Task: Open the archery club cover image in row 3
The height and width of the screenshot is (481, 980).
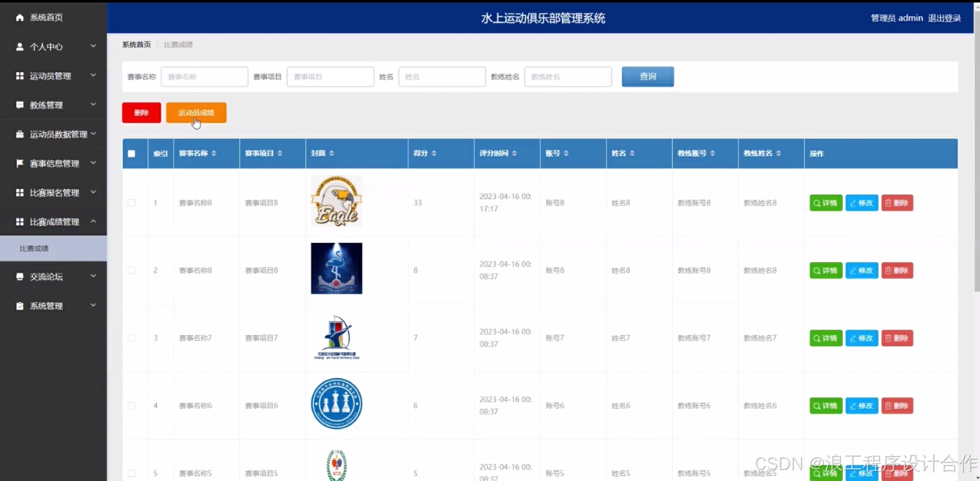Action: click(x=337, y=337)
